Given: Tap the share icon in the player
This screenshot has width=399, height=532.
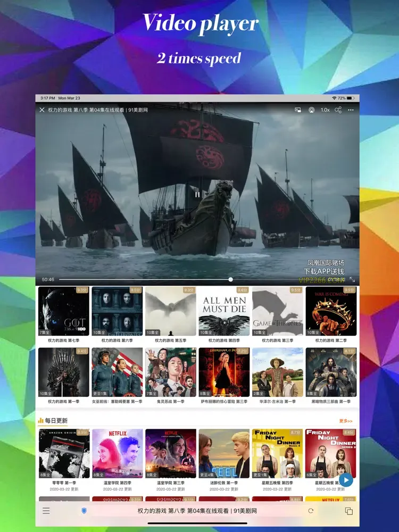Looking at the screenshot, I should tap(338, 110).
